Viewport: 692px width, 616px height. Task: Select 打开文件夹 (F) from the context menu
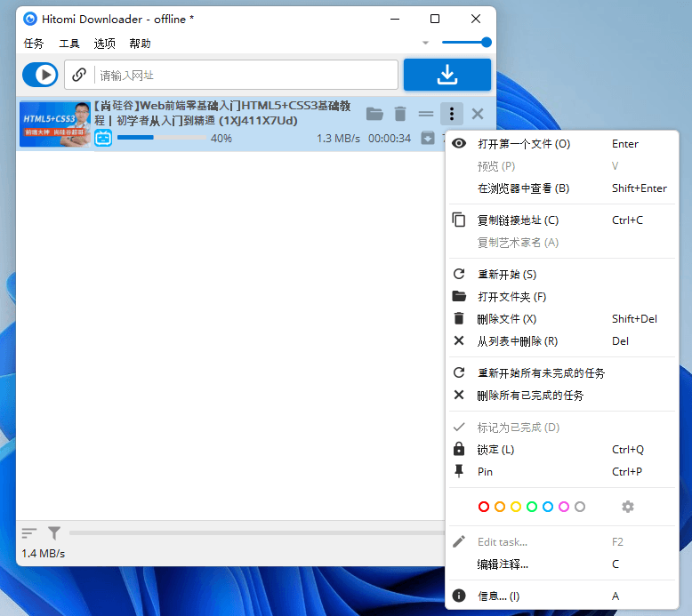[511, 297]
